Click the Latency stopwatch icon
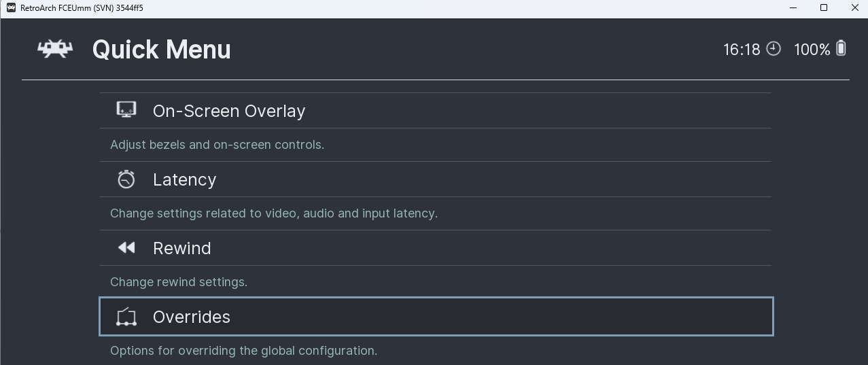This screenshot has width=868, height=365. (x=126, y=179)
